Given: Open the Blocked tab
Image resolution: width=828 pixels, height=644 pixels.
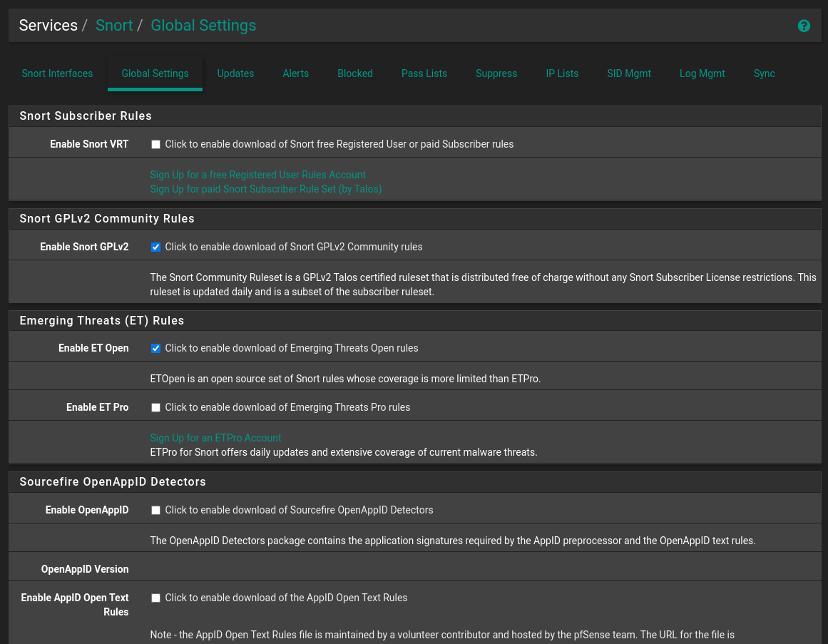Looking at the screenshot, I should pyautogui.click(x=355, y=73).
